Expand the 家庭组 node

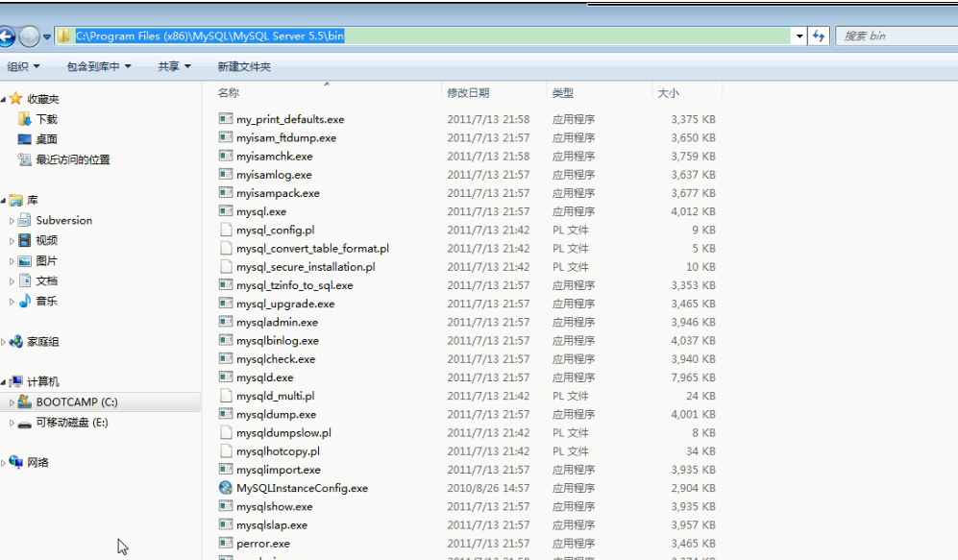4,342
